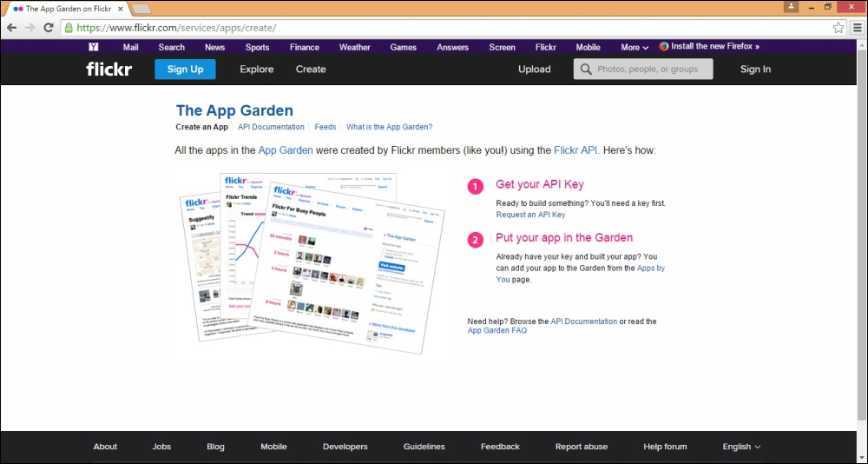Expand the More dropdown in Yahoo bar
Screen dimensions: 868x464
635,47
